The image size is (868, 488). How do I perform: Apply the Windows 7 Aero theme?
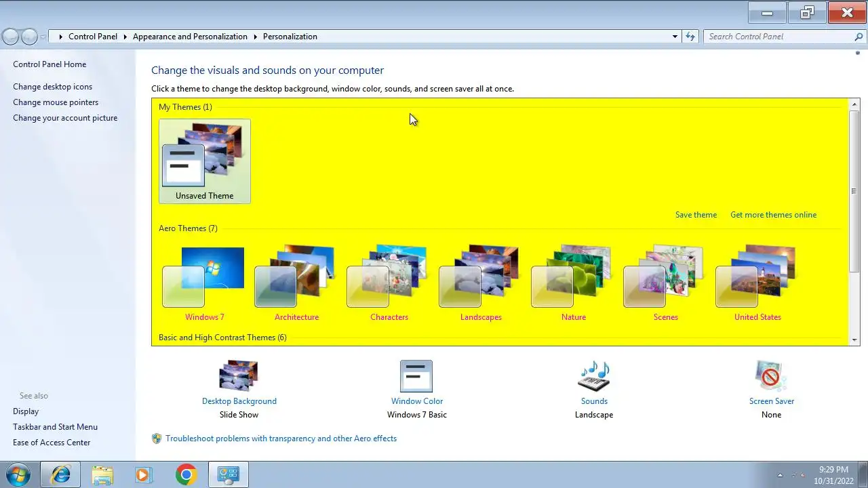coord(205,283)
